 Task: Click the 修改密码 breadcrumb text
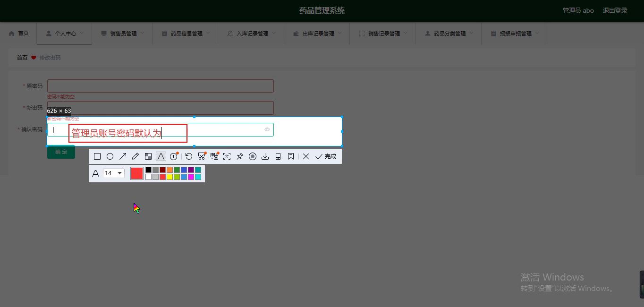click(x=50, y=58)
